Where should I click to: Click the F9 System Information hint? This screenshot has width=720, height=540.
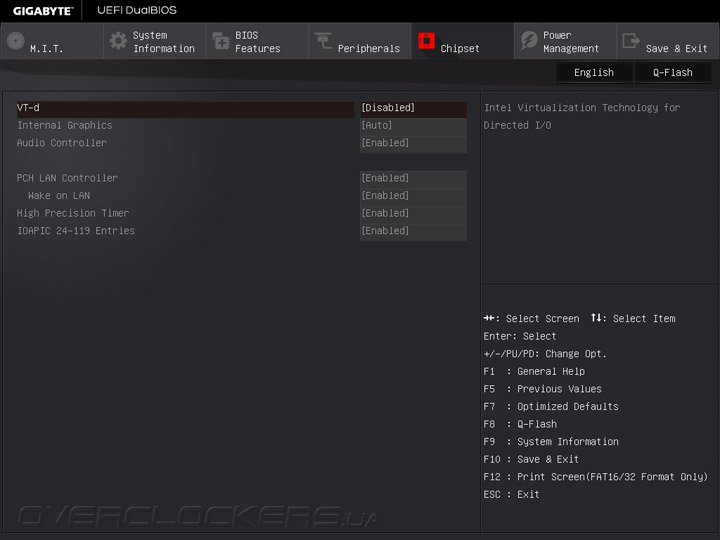click(551, 442)
